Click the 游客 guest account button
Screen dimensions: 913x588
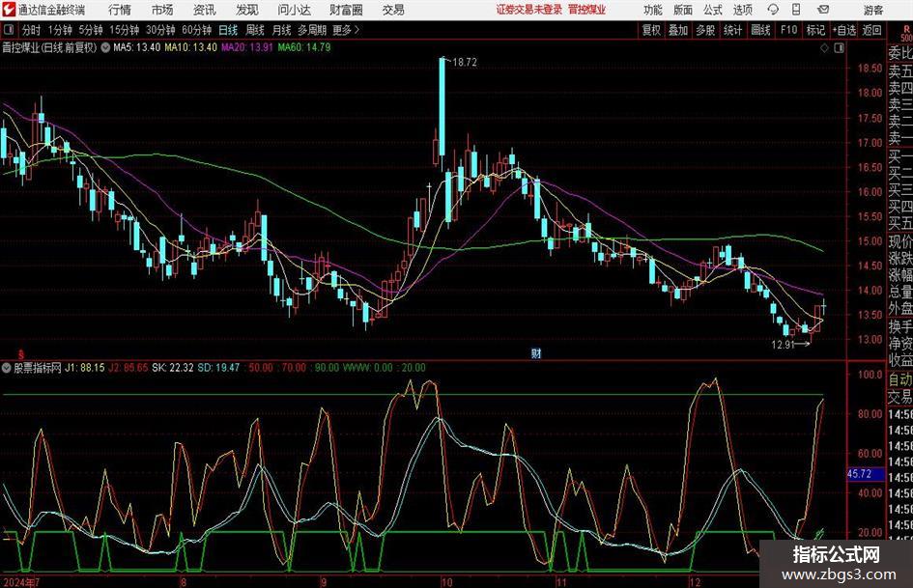tap(873, 10)
